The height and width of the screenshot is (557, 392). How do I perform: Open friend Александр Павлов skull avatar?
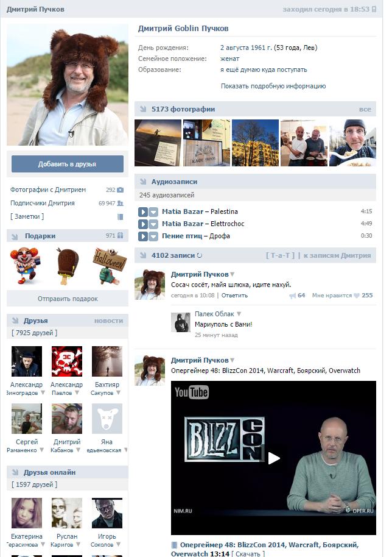(x=67, y=361)
